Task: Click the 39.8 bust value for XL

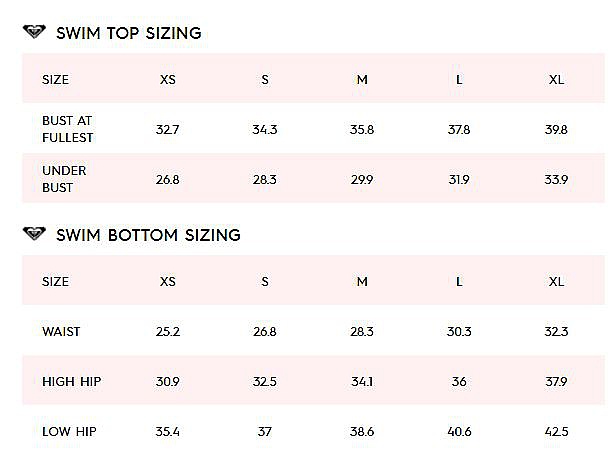Action: (556, 129)
